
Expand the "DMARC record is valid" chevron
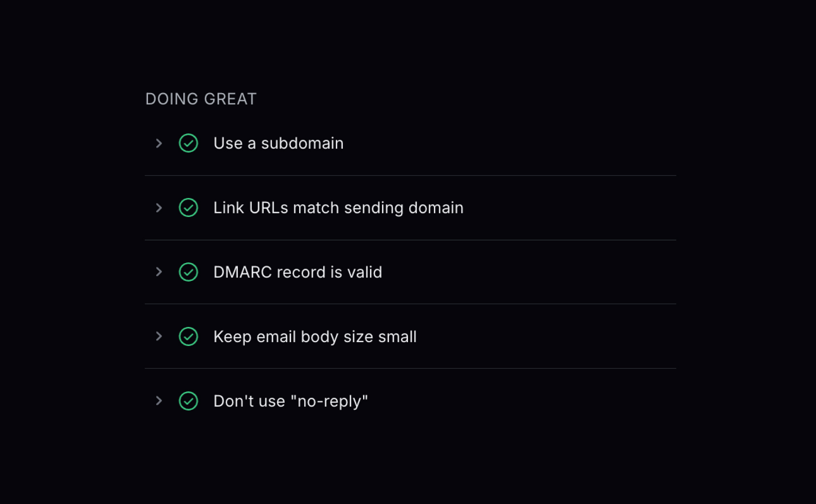pos(159,272)
